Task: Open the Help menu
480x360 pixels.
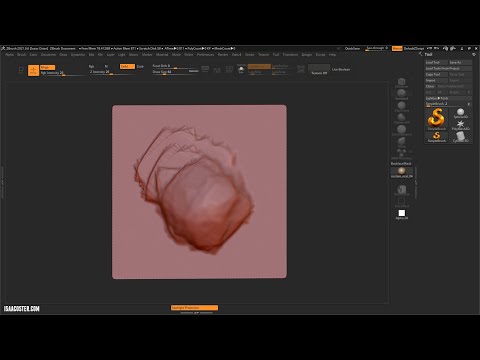Action: tap(332, 55)
